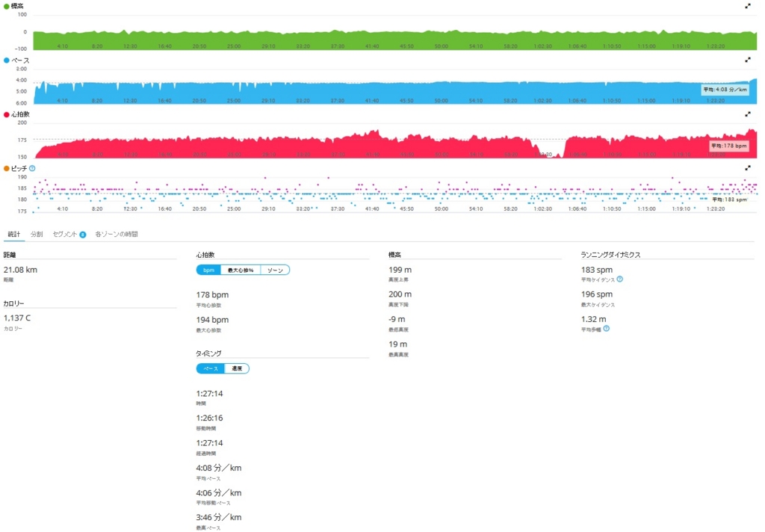This screenshot has height=532, width=765.
Task: Select 速度 timing option
Action: (237, 368)
